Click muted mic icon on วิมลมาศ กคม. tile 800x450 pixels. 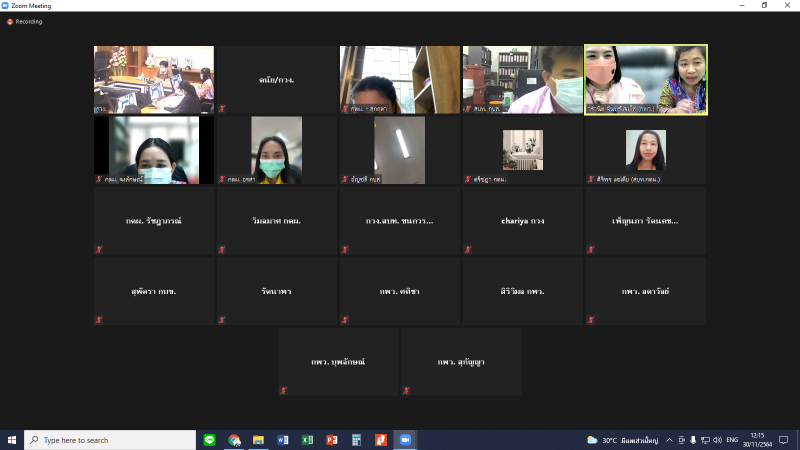coord(222,249)
